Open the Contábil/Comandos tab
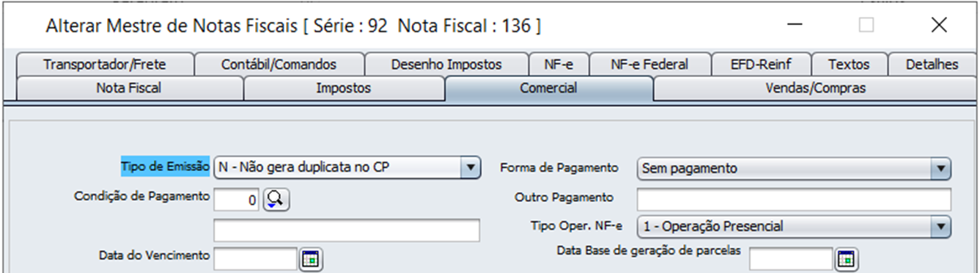Screen dimensions: 980x273 (x=279, y=65)
